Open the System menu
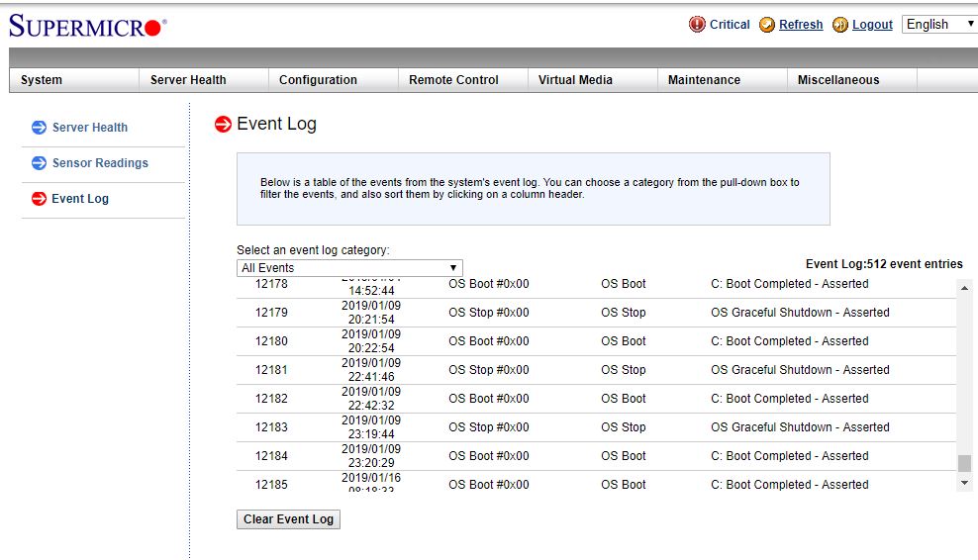978x560 pixels. coord(42,80)
